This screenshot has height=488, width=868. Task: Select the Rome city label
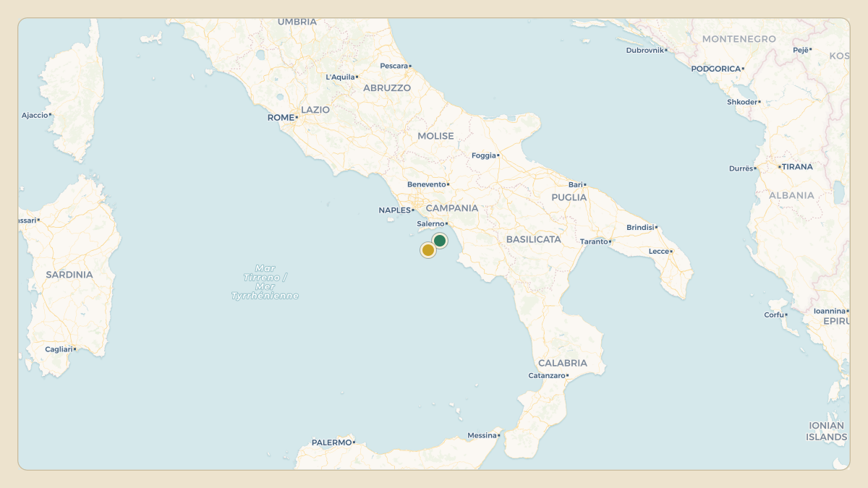(281, 117)
